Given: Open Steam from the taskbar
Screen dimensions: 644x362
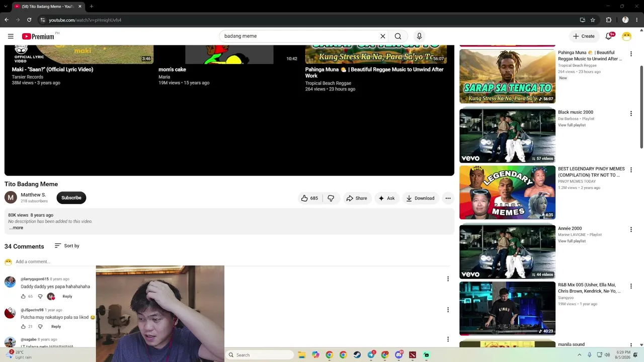Looking at the screenshot, I should point(357,355).
